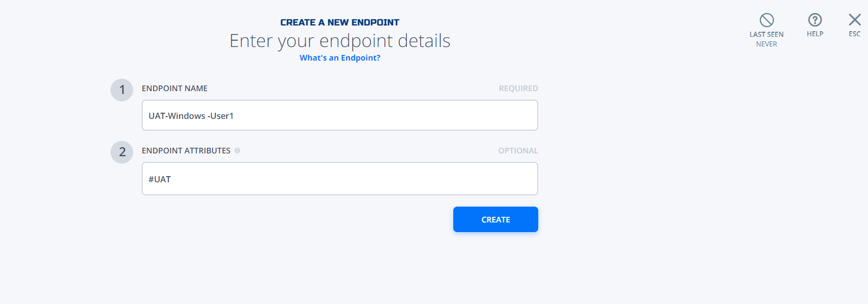Click the CREATE button
The image size is (868, 304).
click(496, 220)
